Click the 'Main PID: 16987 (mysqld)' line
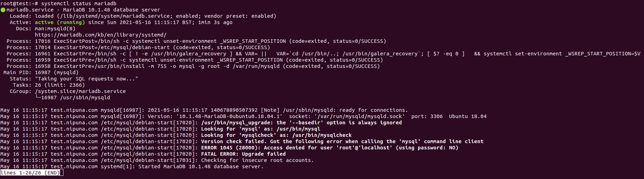 click(41, 72)
